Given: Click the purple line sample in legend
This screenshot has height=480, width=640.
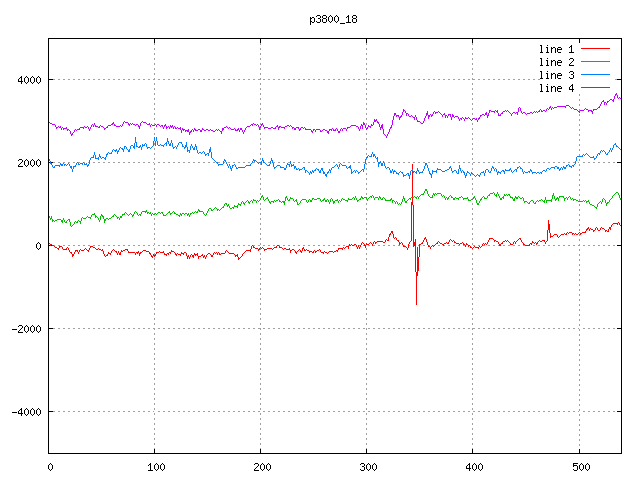Looking at the screenshot, I should pos(596,88).
